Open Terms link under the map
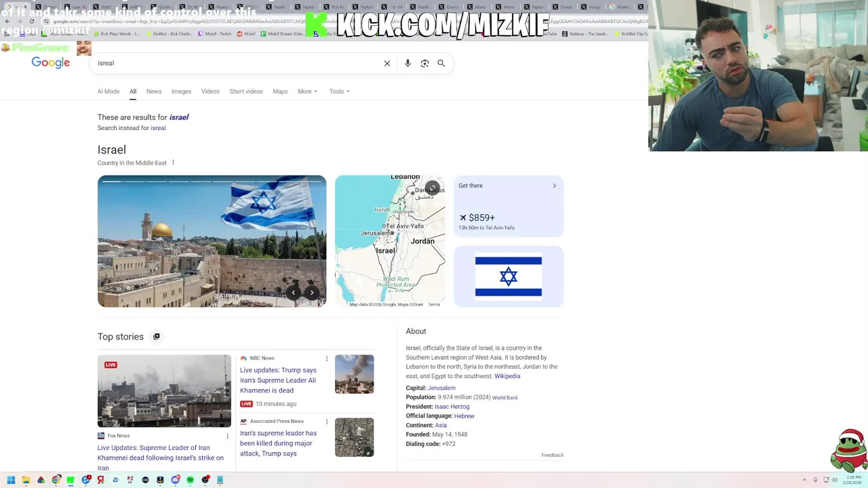Screen dimensions: 868x488 coord(434,304)
